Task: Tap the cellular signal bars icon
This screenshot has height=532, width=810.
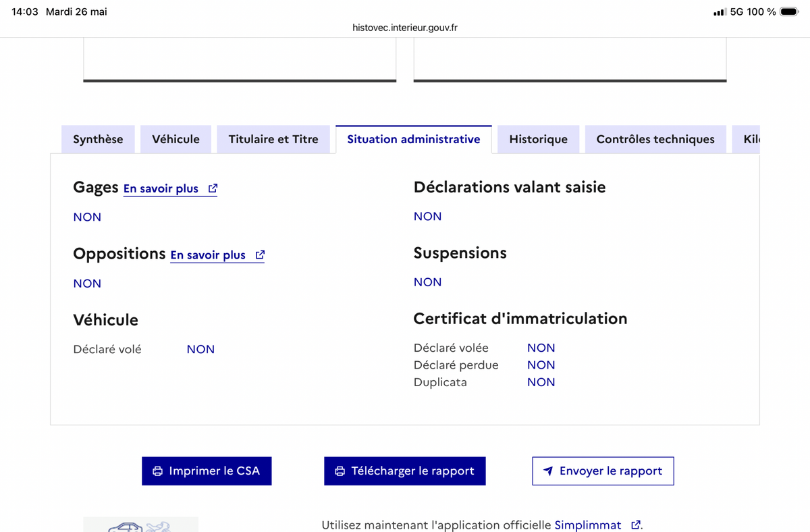Action: [719, 11]
